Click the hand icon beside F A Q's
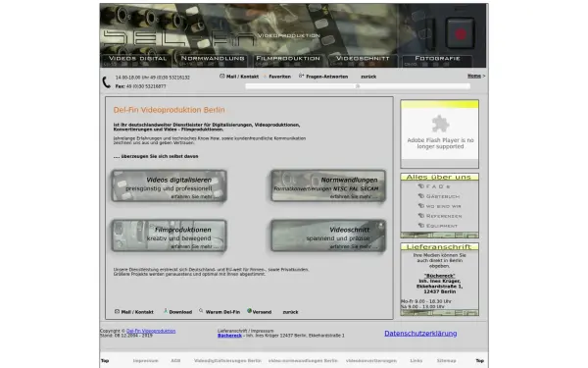Image resolution: width=588 pixels, height=368 pixels. tap(421, 186)
